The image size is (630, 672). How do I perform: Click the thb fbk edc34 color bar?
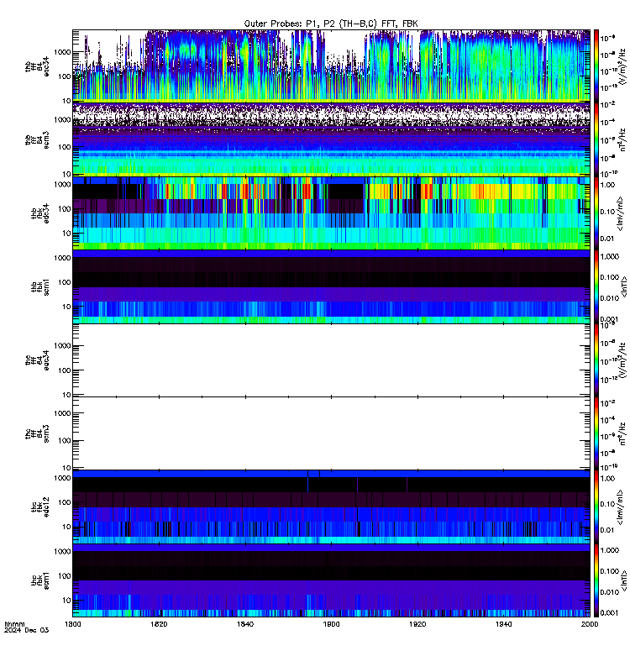click(x=596, y=213)
